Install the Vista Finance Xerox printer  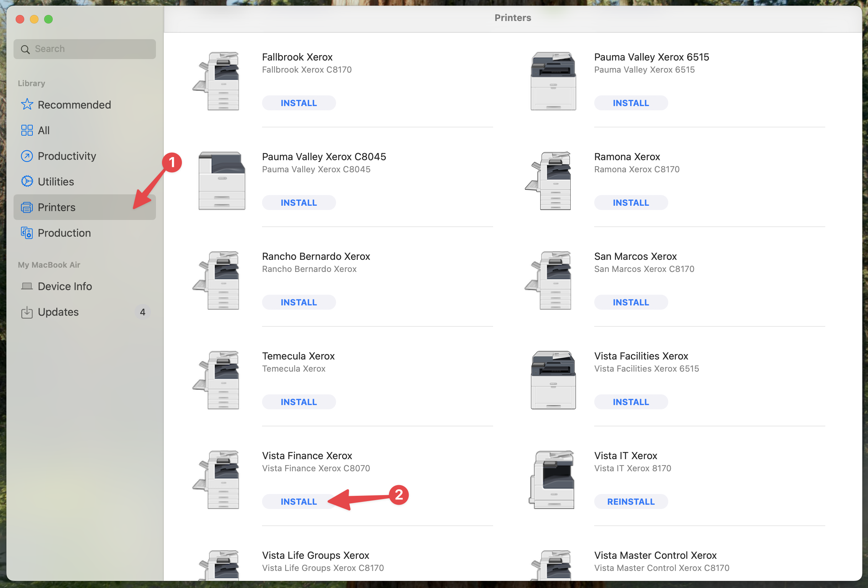point(298,502)
